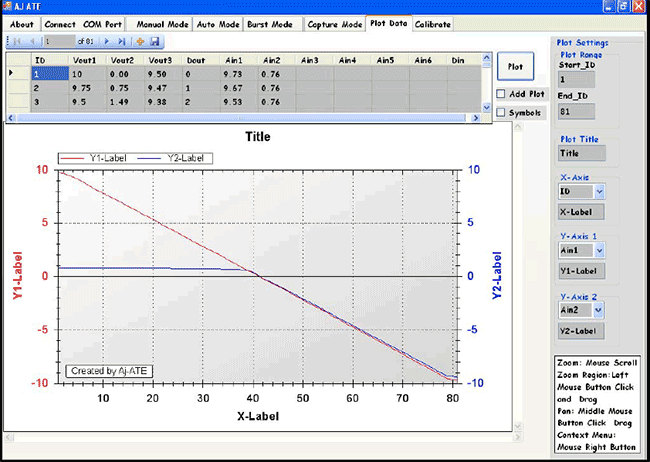This screenshot has height=462, width=650.
Task: Add a new record with plus icon
Action: tap(140, 41)
